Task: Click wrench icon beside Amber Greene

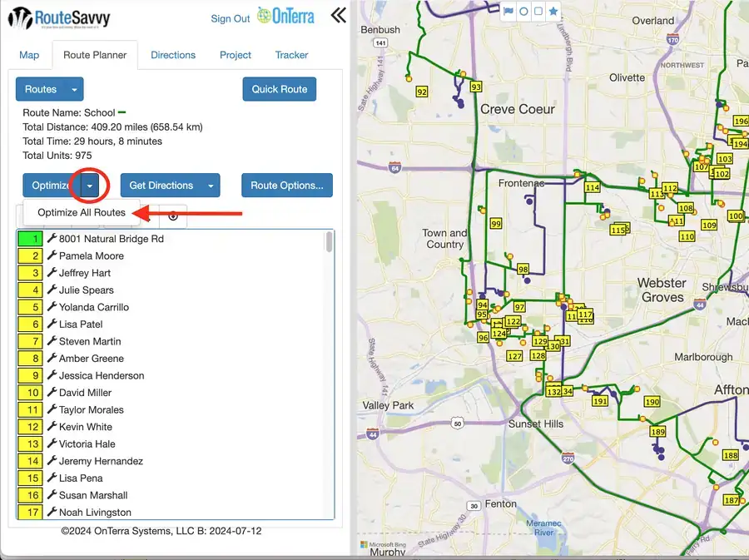Action: click(52, 358)
